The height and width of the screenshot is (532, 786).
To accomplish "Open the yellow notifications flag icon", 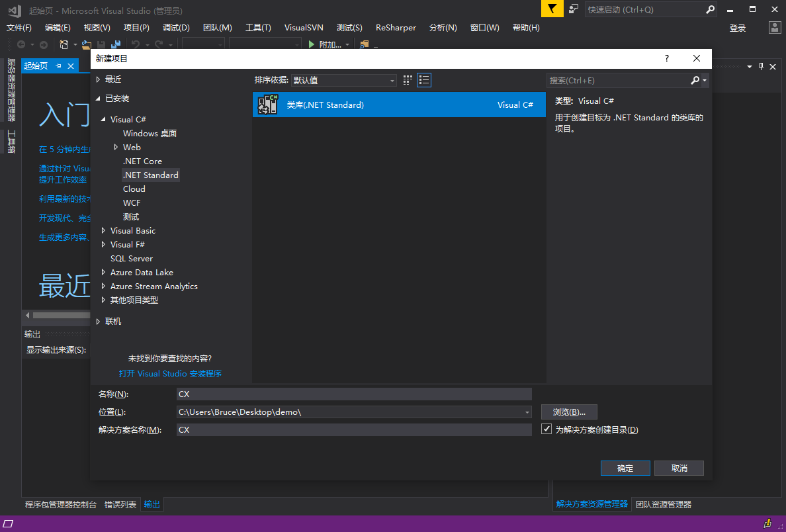I will pyautogui.click(x=552, y=9).
